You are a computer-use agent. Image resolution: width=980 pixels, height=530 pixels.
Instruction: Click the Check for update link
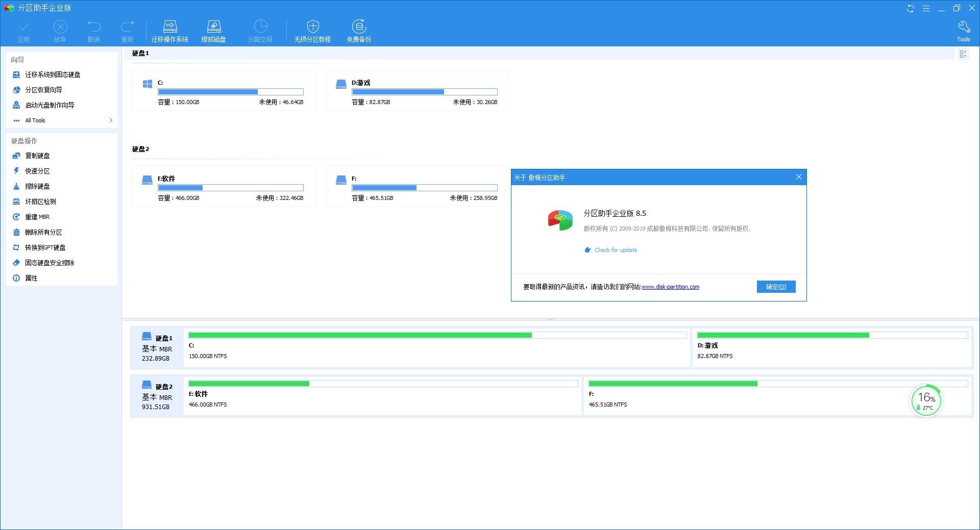pyautogui.click(x=615, y=250)
